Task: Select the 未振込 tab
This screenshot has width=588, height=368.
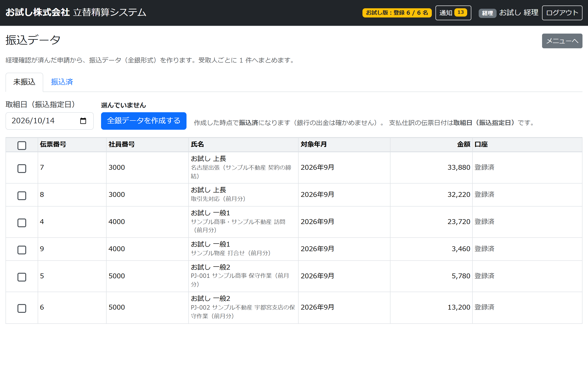Action: (24, 82)
